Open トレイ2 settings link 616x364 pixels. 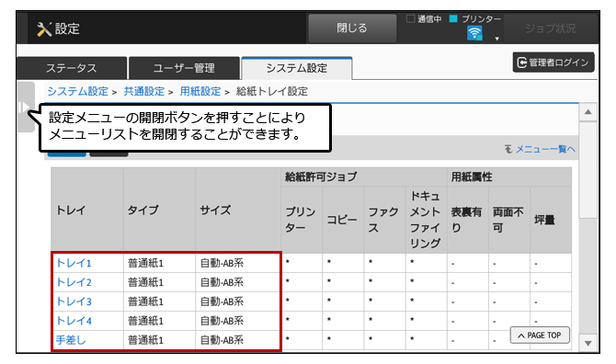(74, 282)
